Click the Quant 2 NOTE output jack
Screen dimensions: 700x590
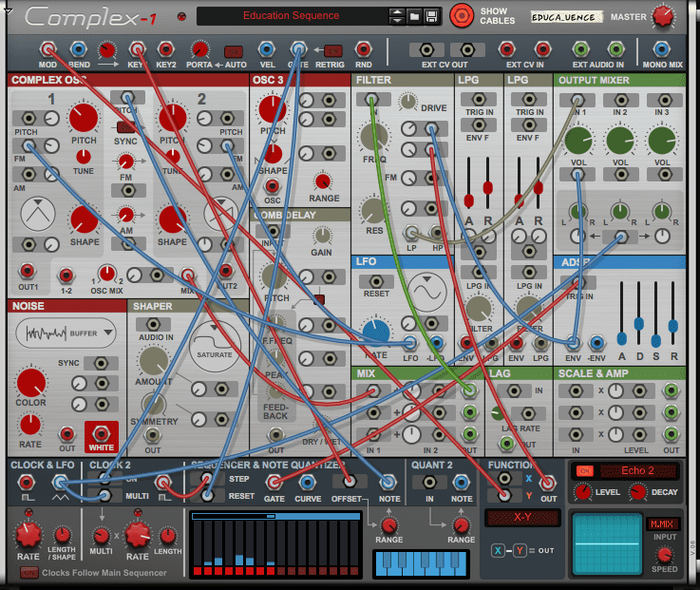(x=462, y=483)
